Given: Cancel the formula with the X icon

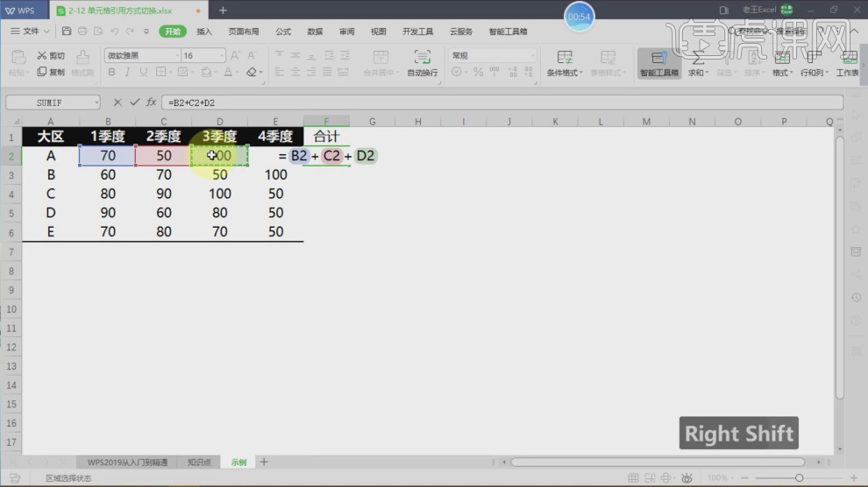Looking at the screenshot, I should [117, 102].
